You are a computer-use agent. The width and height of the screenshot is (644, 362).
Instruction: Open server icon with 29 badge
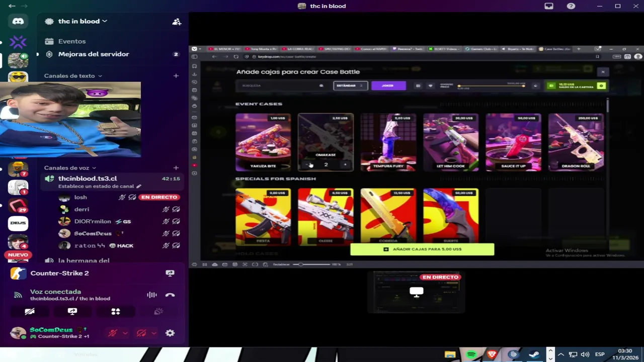tap(18, 205)
